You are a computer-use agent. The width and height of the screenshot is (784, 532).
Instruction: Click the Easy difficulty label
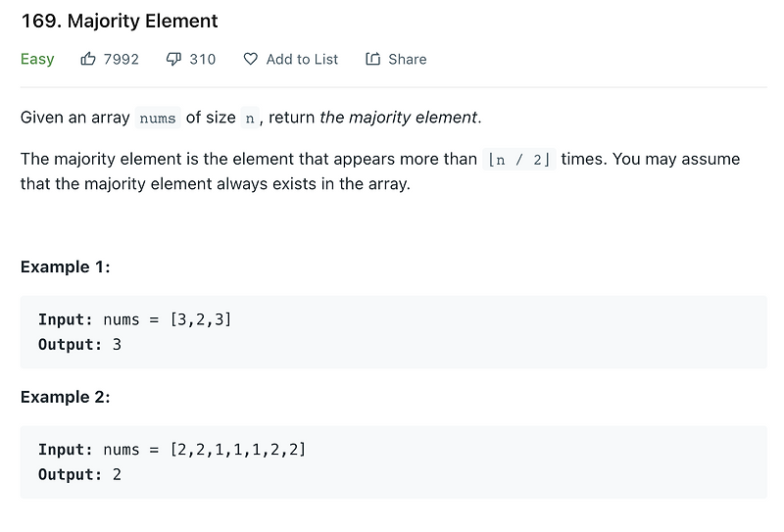tap(37, 59)
